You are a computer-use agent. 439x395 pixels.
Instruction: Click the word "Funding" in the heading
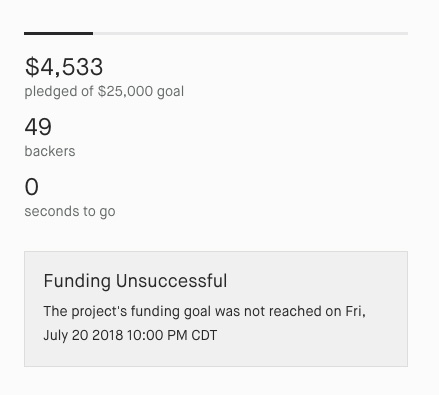[77, 281]
